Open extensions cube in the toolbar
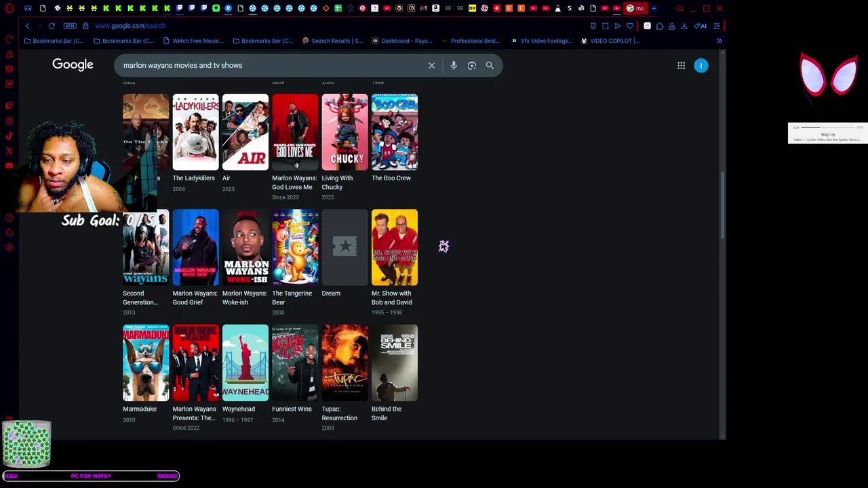 660,26
